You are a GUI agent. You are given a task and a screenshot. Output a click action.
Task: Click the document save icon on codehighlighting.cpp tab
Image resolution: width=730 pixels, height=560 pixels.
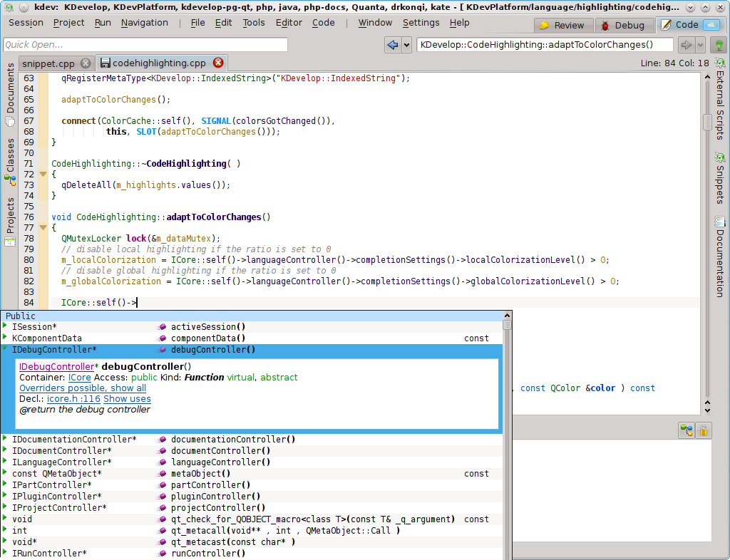pos(106,63)
